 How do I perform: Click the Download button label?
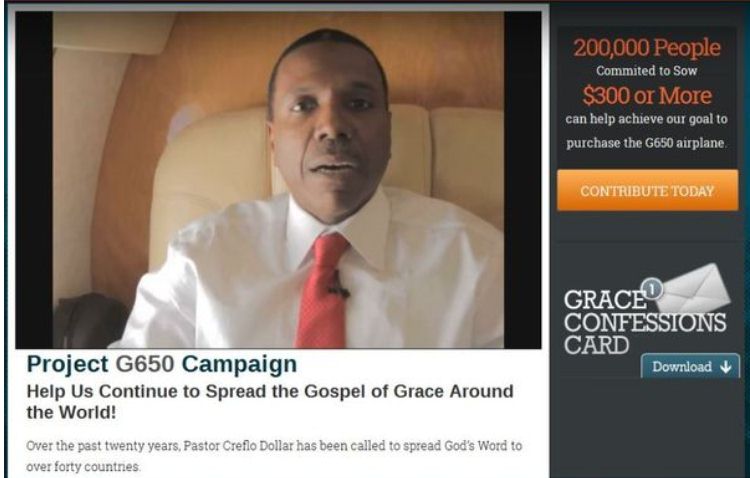pos(682,367)
